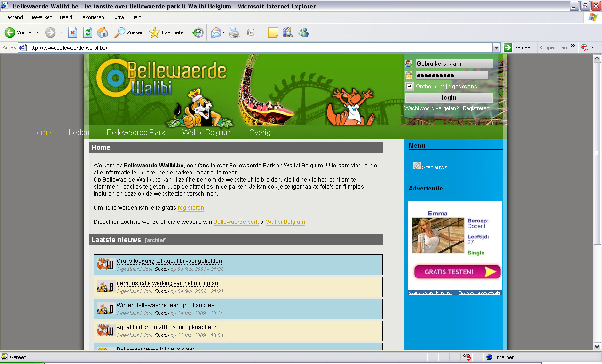602x364 pixels.
Task: Select Overig navigation item
Action: click(x=260, y=132)
